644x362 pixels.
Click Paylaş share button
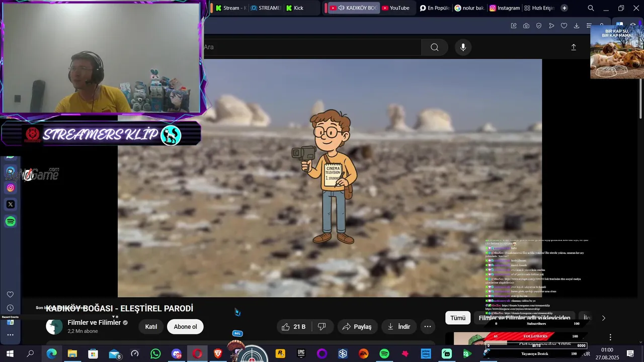357,327
